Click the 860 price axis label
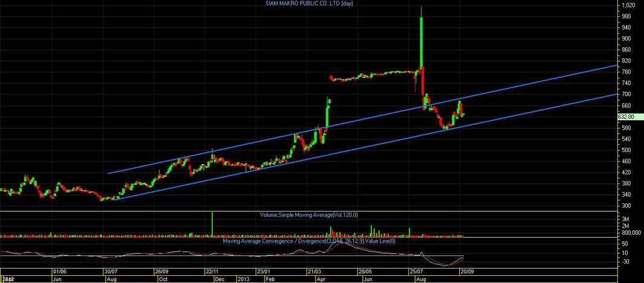 click(626, 49)
